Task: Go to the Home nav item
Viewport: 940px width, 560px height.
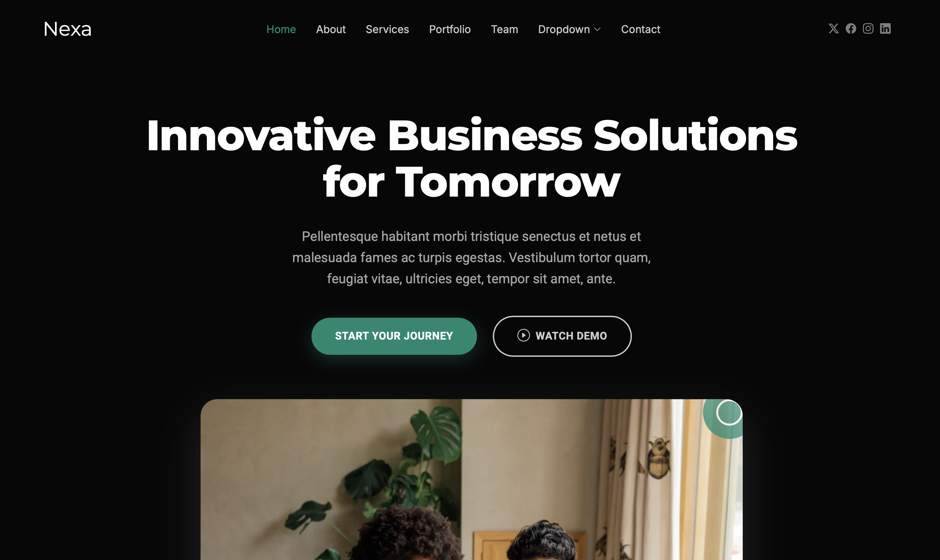Action: click(281, 29)
